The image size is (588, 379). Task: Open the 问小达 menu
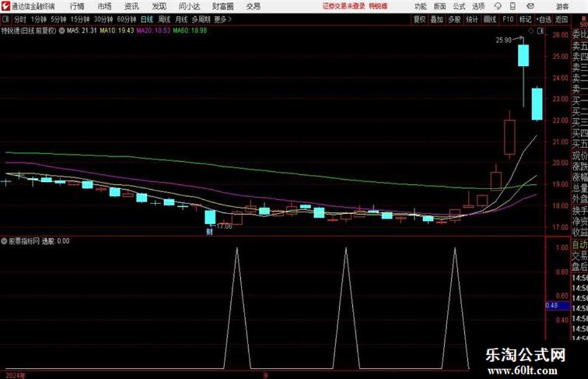pyautogui.click(x=189, y=6)
